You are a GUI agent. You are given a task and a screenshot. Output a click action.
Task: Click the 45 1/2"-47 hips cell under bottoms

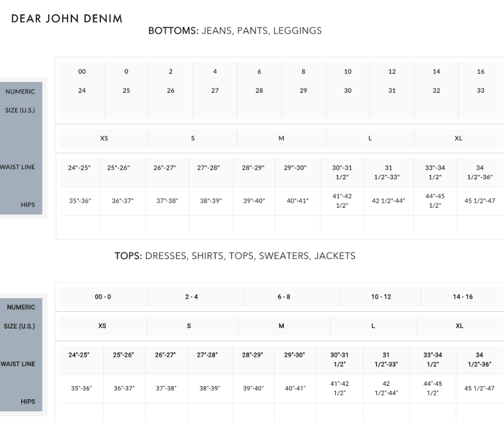(x=480, y=201)
